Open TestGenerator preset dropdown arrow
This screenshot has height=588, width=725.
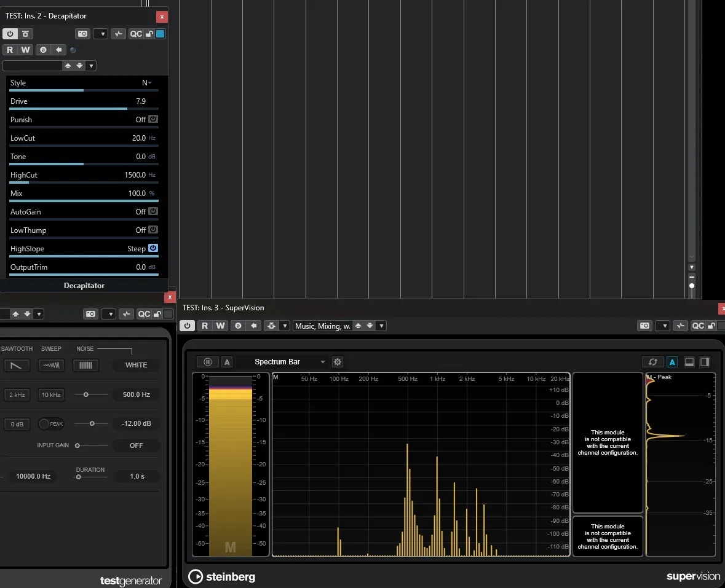(x=39, y=314)
